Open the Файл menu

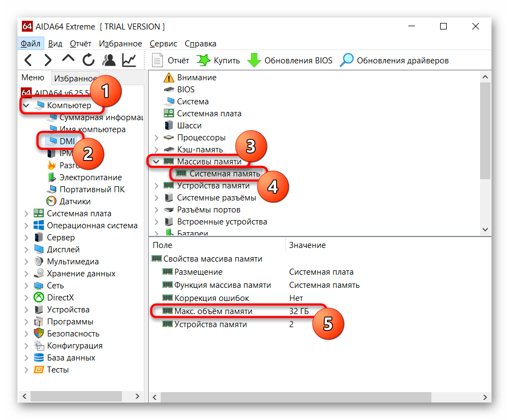[x=31, y=44]
